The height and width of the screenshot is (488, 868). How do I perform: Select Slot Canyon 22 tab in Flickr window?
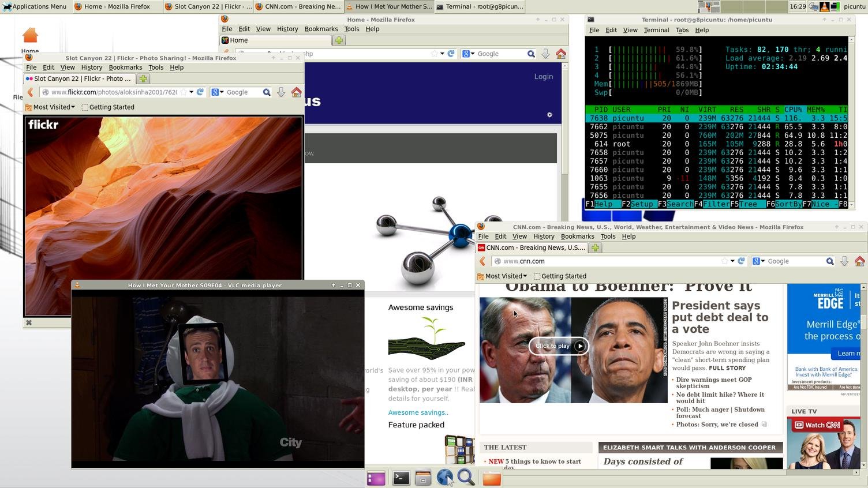coord(80,78)
